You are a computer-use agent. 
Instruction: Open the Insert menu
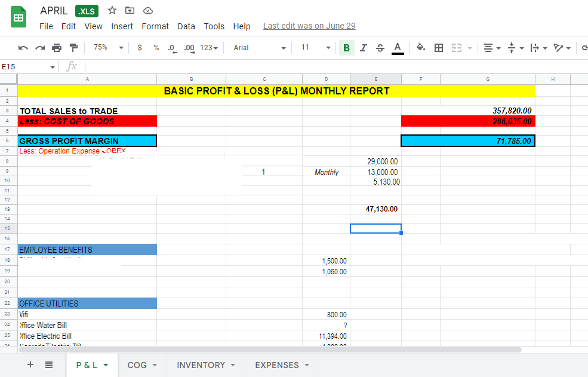coord(122,26)
